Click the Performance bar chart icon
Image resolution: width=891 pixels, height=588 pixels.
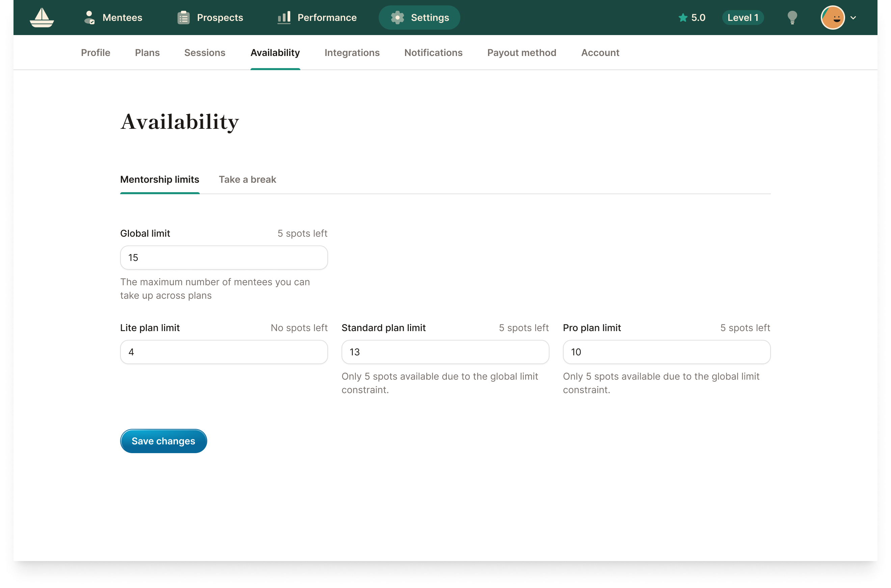coord(284,18)
